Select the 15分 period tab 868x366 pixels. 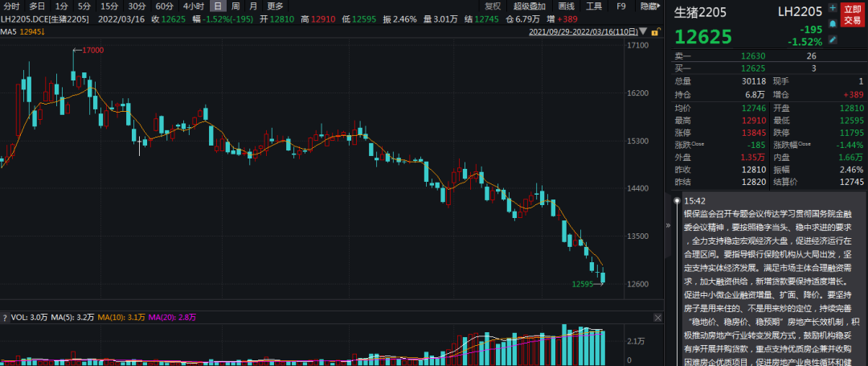(x=109, y=6)
